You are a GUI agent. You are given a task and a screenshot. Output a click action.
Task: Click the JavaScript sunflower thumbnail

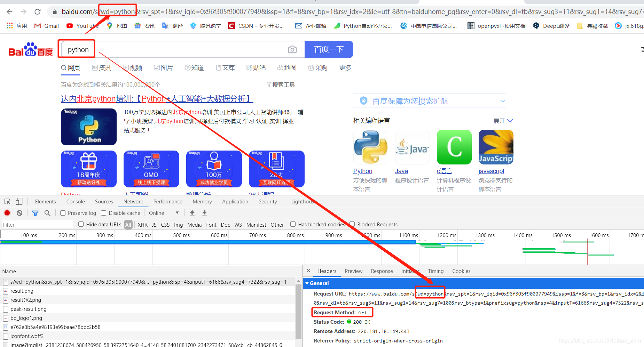(496, 147)
